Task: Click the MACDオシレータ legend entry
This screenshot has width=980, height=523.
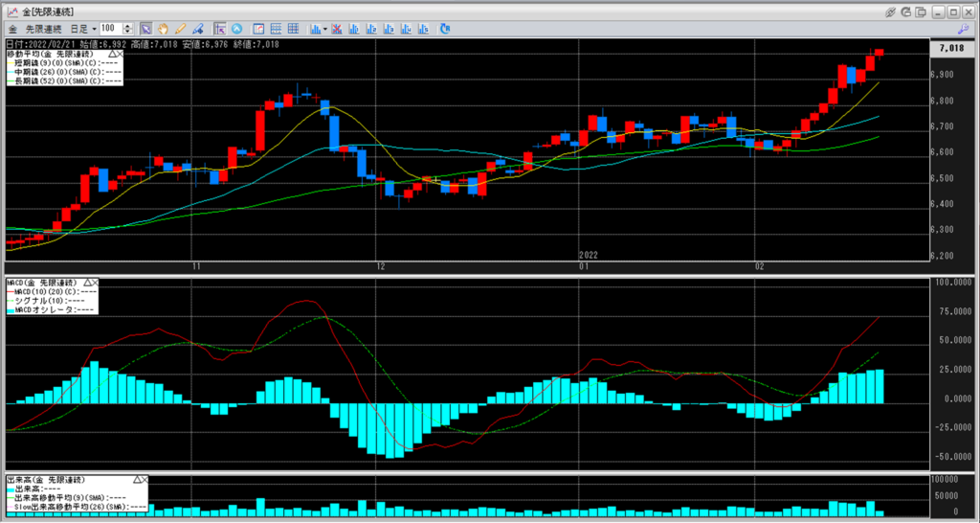Action: tap(59, 309)
